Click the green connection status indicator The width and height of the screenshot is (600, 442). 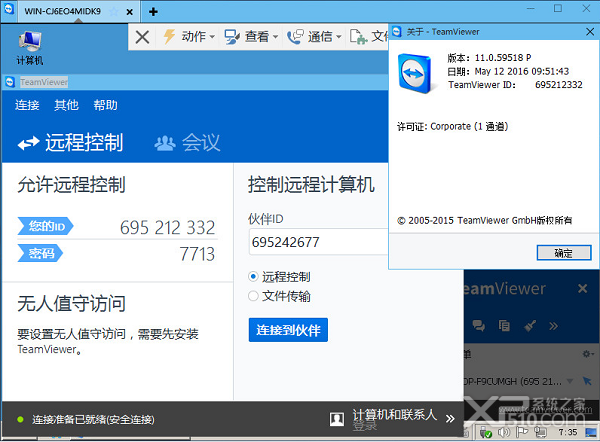tap(20, 419)
